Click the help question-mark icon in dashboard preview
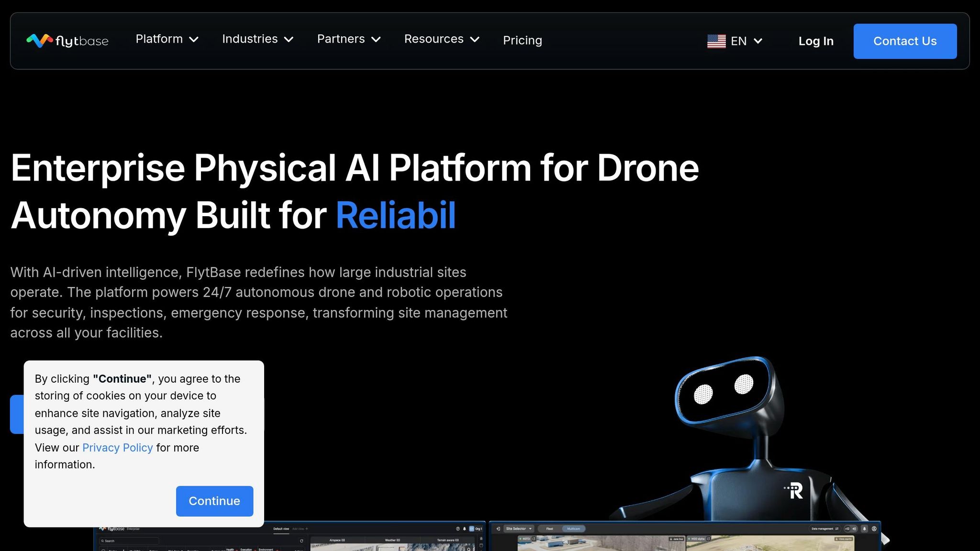 pyautogui.click(x=457, y=529)
